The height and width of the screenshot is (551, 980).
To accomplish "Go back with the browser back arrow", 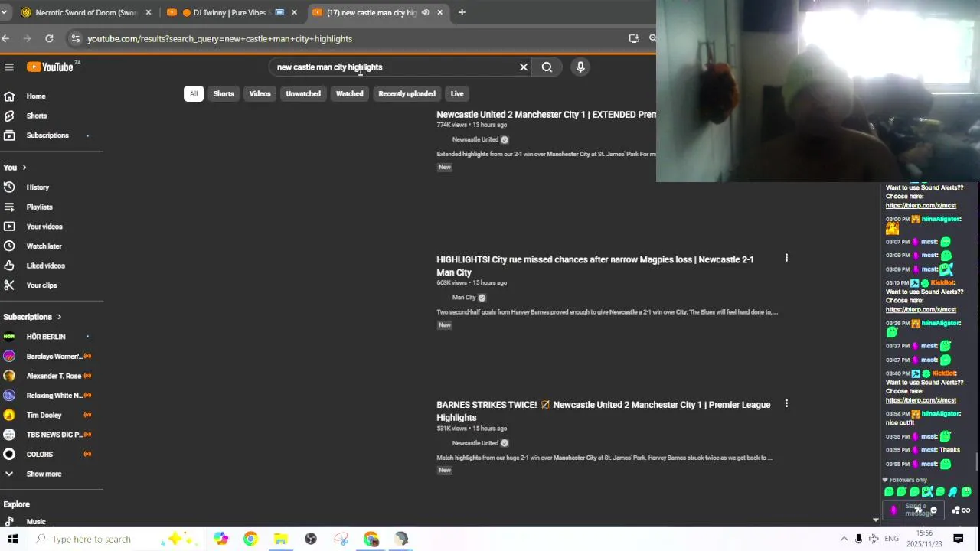I will (5, 38).
